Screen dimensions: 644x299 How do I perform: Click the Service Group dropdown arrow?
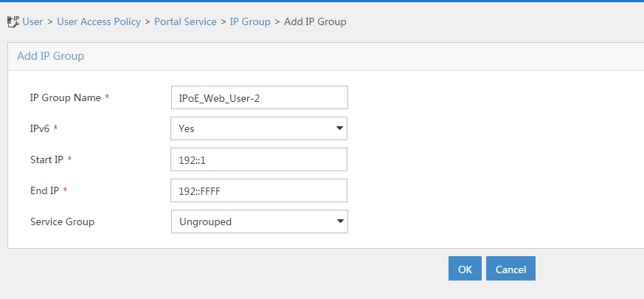click(x=340, y=221)
